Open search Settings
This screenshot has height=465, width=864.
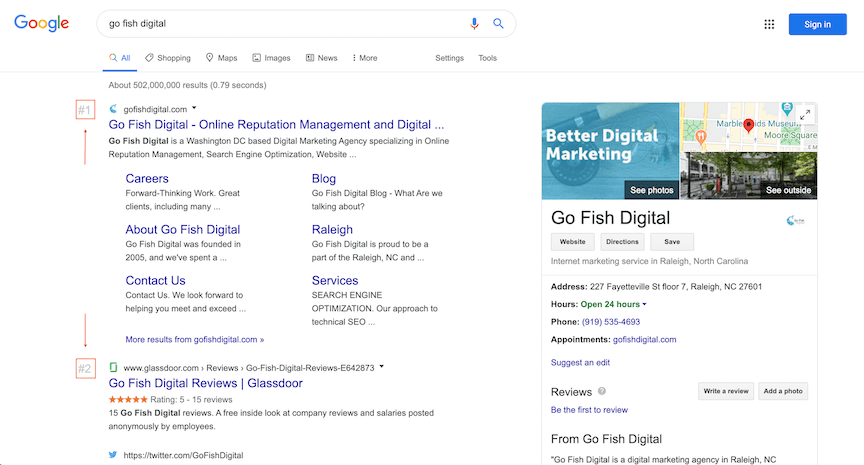coord(449,58)
